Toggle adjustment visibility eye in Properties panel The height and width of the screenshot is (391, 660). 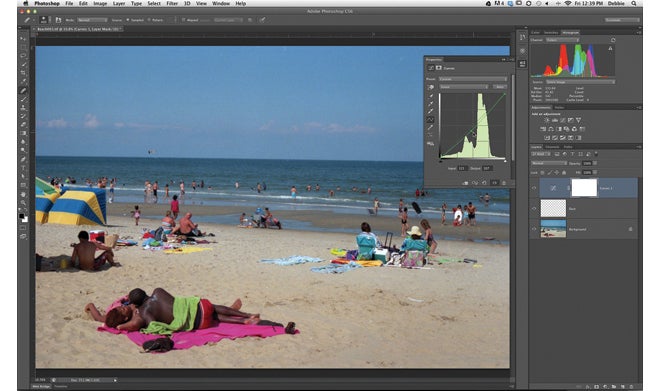[x=494, y=183]
